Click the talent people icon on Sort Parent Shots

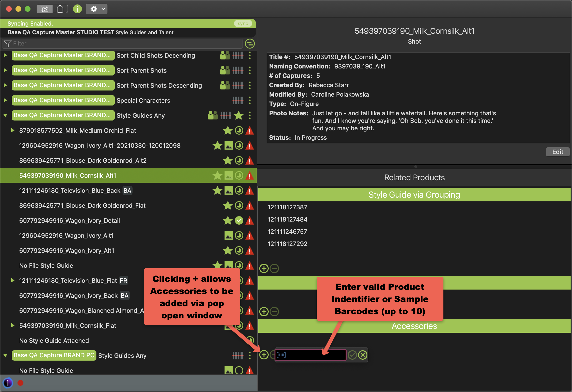pos(225,71)
